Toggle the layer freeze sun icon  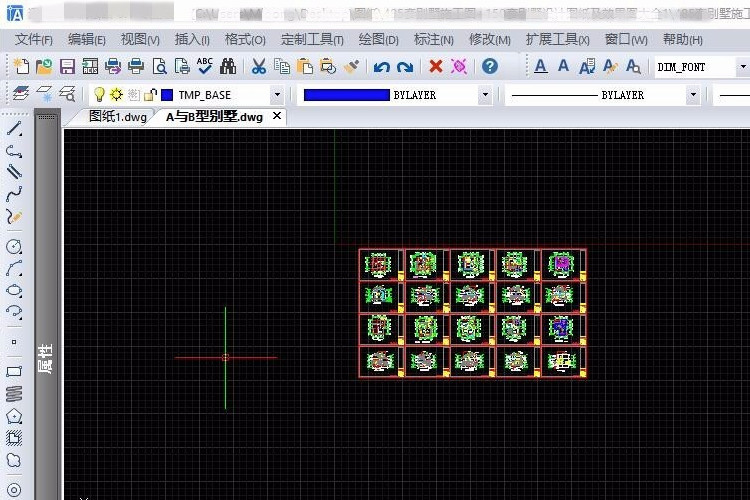coord(116,95)
